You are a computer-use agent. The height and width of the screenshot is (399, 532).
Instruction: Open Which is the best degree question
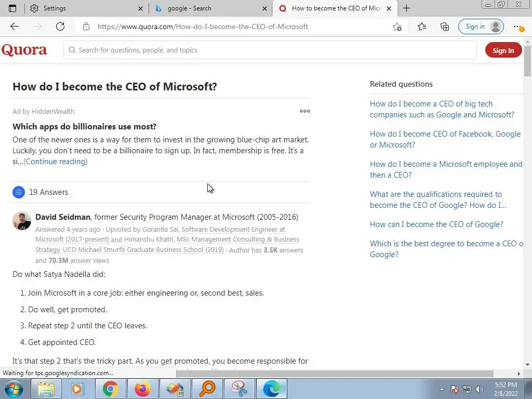tap(446, 249)
